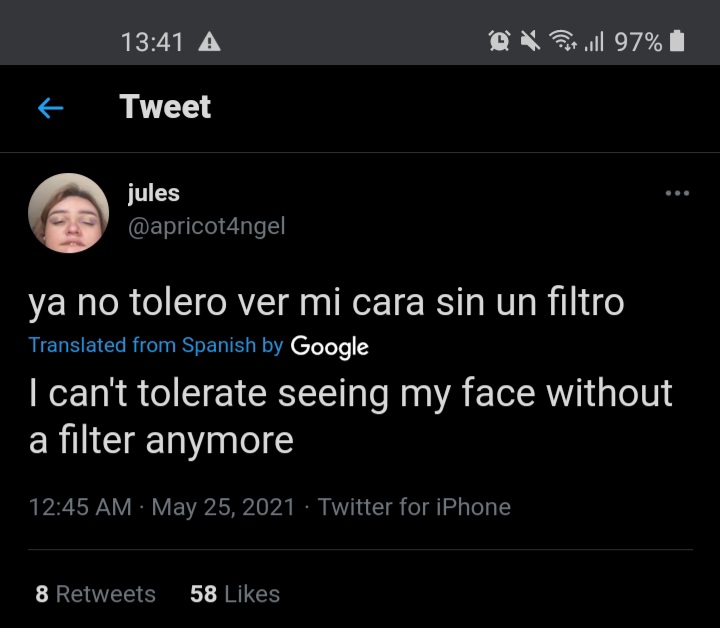Tap the 13:41 status bar clock

pyautogui.click(x=152, y=42)
